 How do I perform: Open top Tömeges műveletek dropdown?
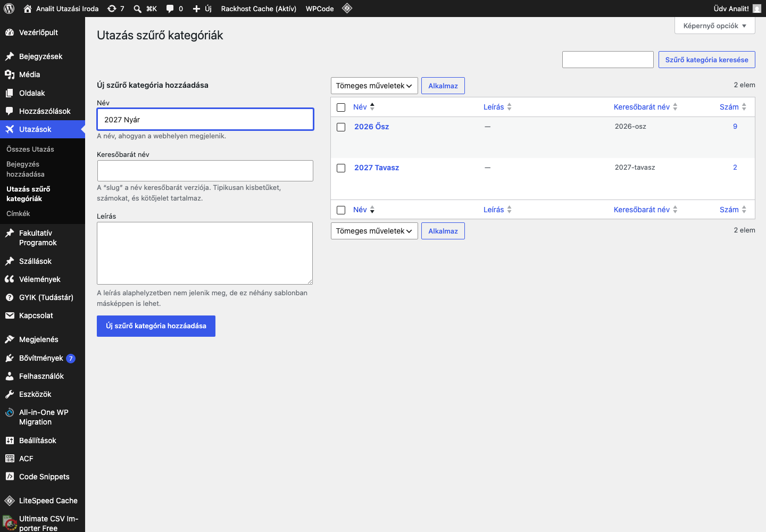374,86
